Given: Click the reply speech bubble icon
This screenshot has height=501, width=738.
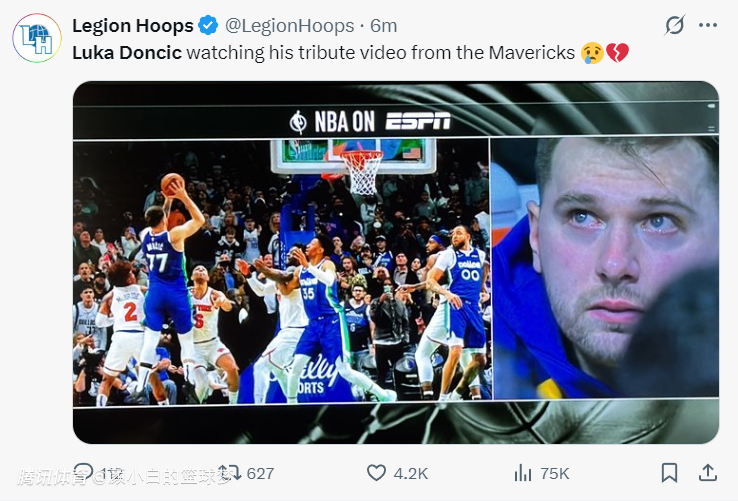Looking at the screenshot, I should click(x=84, y=473).
